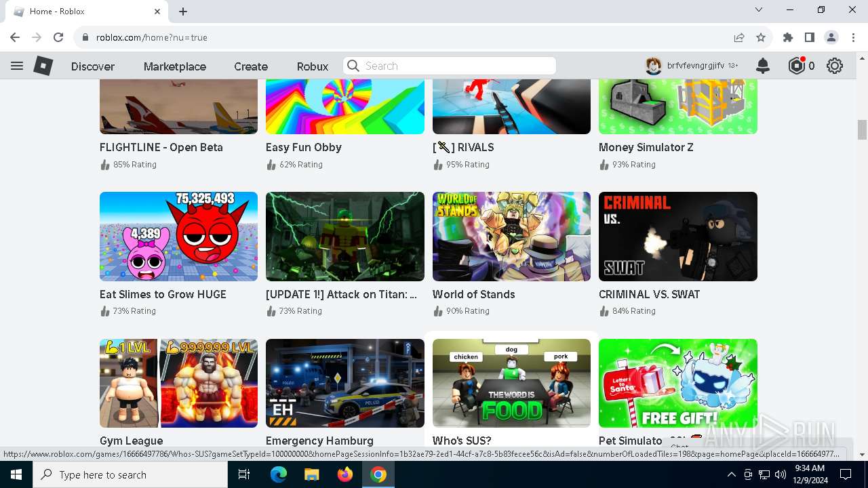Viewport: 868px width, 488px height.
Task: Bookmark this page with the star icon
Action: [x=761, y=37]
